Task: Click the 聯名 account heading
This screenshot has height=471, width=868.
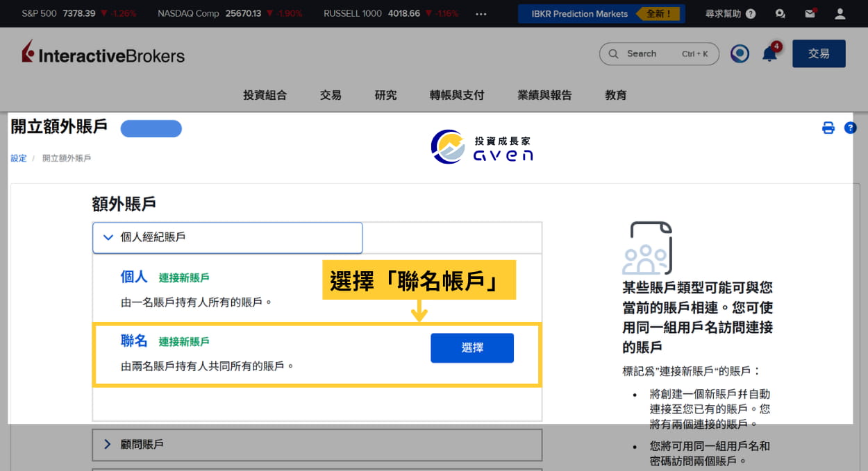Action: pyautogui.click(x=134, y=341)
